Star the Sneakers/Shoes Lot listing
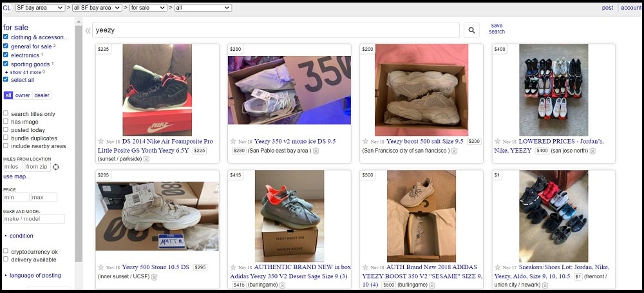Screen dimensions: 644x293 coord(498,267)
